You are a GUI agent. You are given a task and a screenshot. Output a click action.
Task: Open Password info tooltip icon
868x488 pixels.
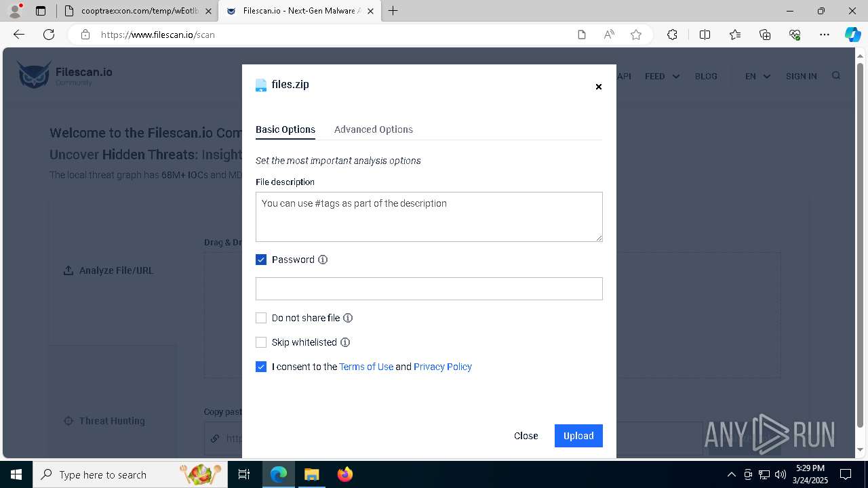323,260
